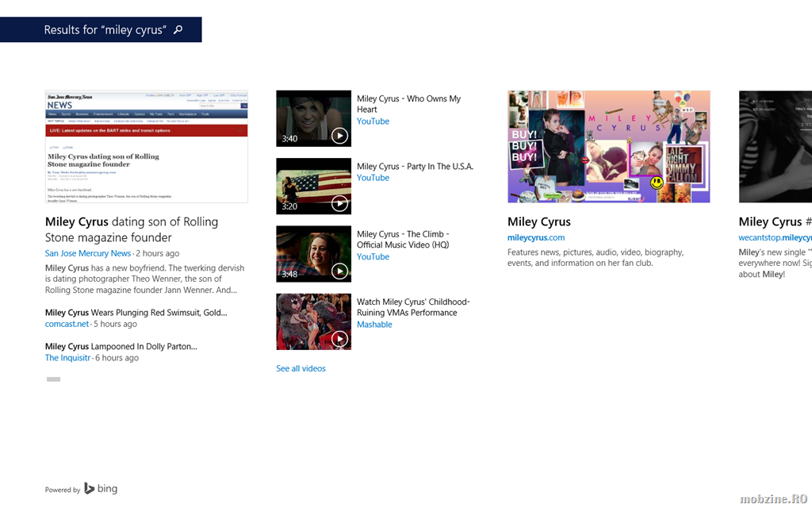This screenshot has width=812, height=508.
Task: Open The Climb Official Music Video title
Action: [x=403, y=240]
